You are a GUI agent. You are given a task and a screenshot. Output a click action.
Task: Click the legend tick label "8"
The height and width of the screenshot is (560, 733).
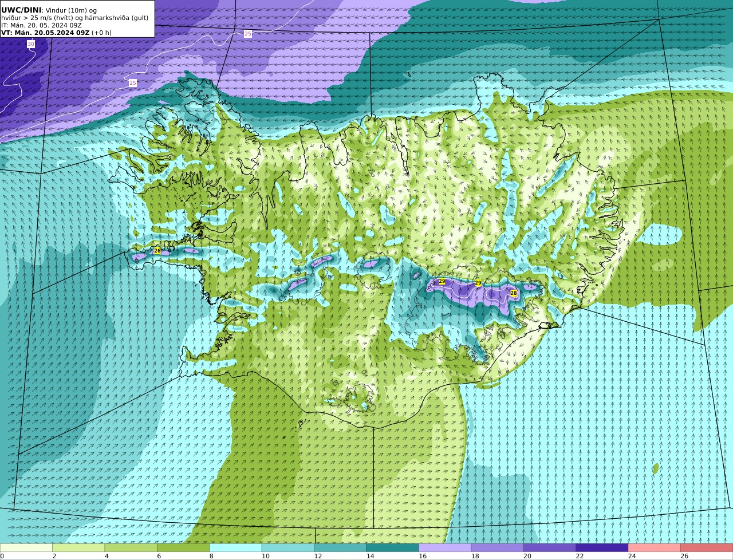point(211,556)
